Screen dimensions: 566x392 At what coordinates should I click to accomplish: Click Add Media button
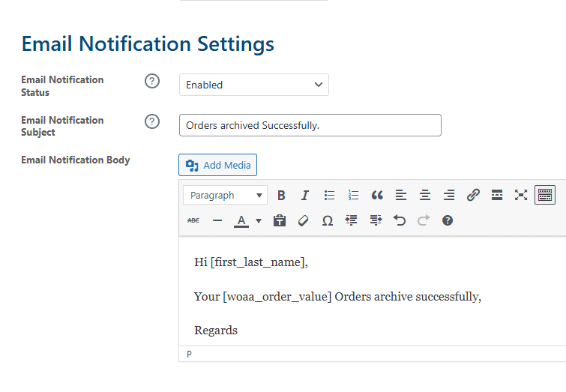(x=217, y=165)
